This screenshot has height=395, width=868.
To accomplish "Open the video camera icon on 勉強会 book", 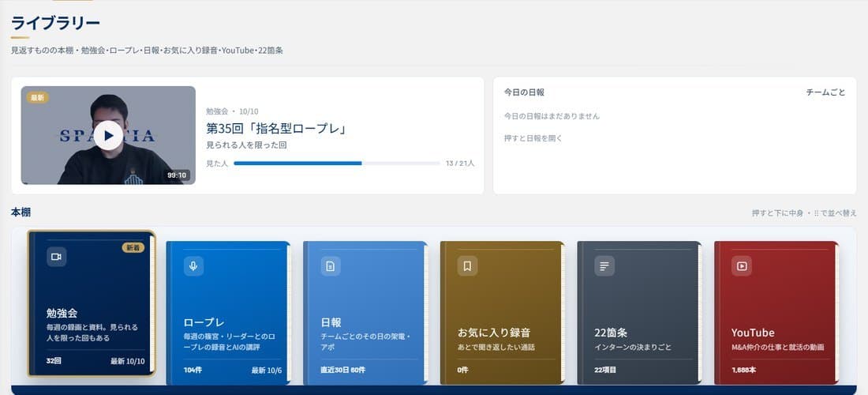I will click(x=57, y=257).
